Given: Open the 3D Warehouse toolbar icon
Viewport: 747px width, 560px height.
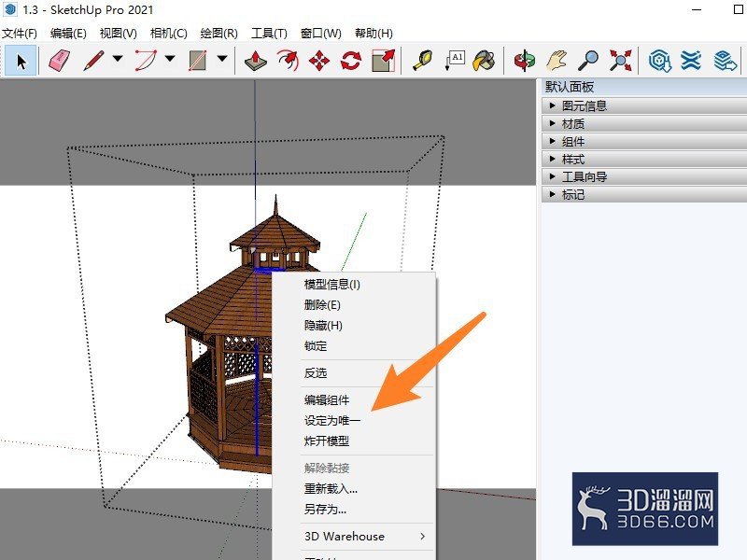Looking at the screenshot, I should pos(660,61).
